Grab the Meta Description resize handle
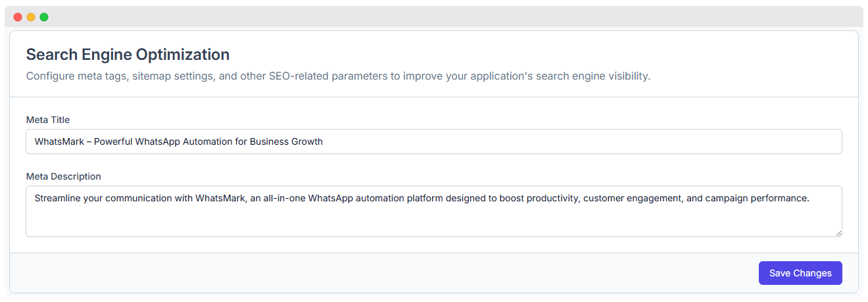Screen dimensions: 868x302 click(838, 232)
